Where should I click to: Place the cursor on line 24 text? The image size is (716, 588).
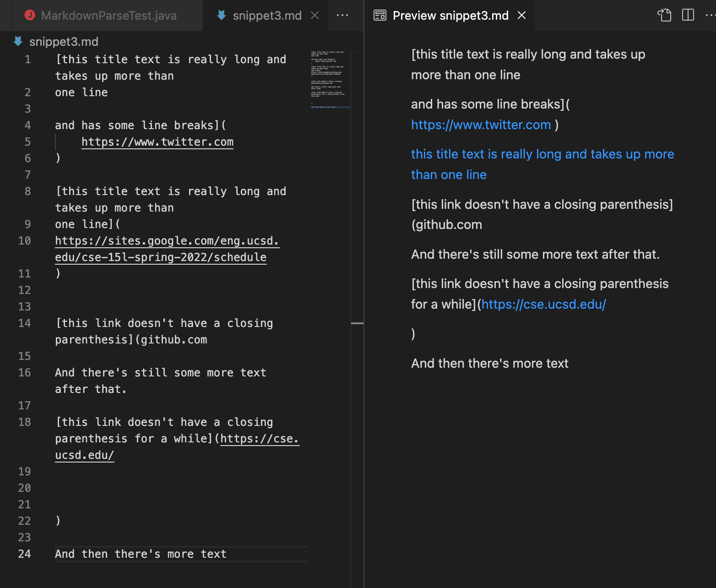pyautogui.click(x=141, y=554)
